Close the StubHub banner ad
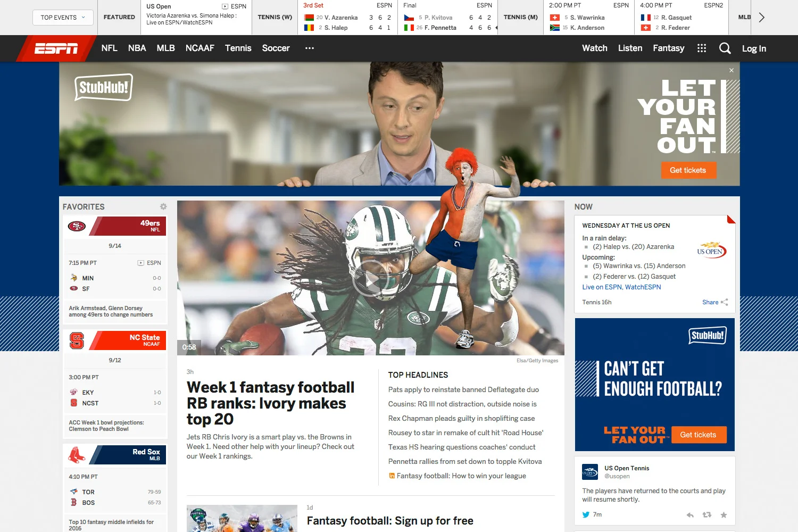The height and width of the screenshot is (532, 798). [x=731, y=70]
